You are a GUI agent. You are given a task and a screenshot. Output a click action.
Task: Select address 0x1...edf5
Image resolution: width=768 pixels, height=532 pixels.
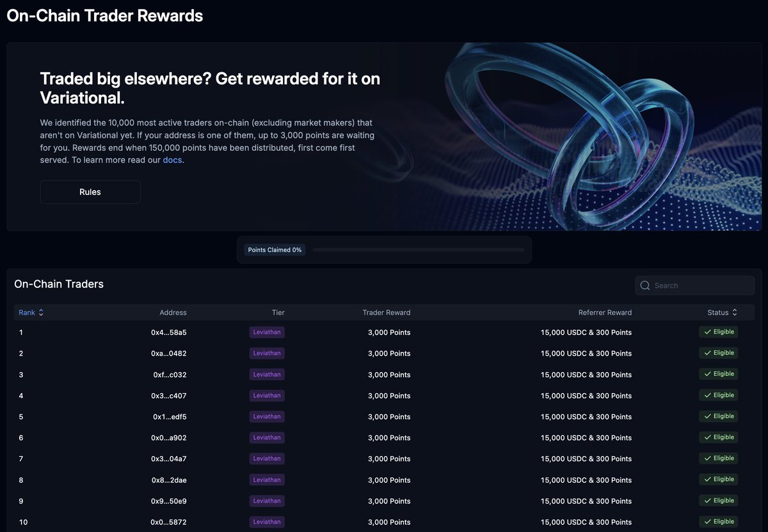170,417
